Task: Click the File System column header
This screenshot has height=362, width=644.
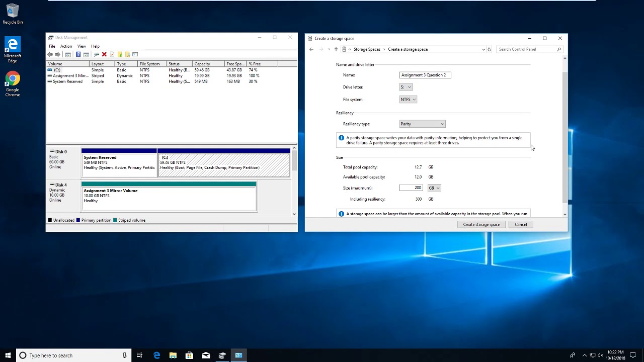Action: [152, 64]
